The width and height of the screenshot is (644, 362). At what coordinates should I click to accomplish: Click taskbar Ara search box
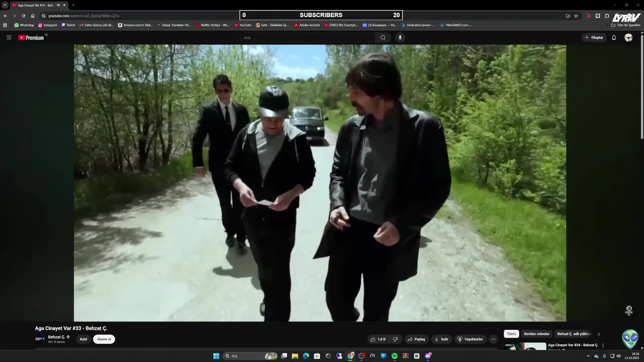coord(250,356)
